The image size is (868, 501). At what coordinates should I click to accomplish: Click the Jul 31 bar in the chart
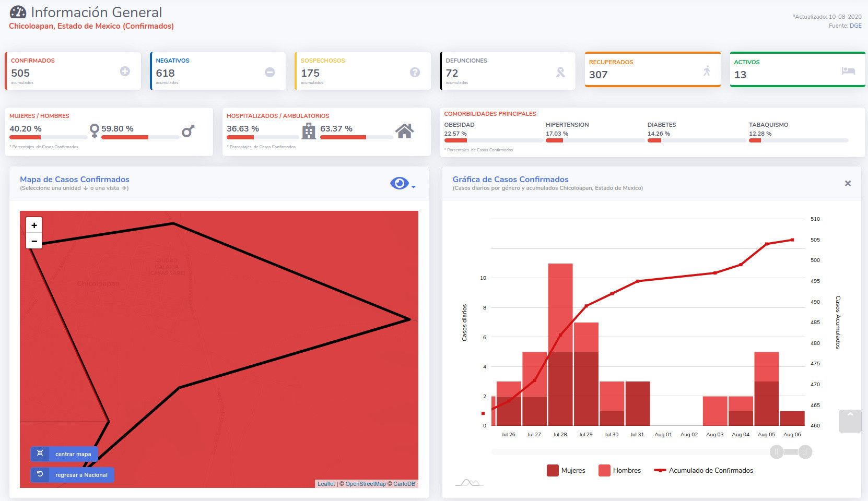click(638, 403)
